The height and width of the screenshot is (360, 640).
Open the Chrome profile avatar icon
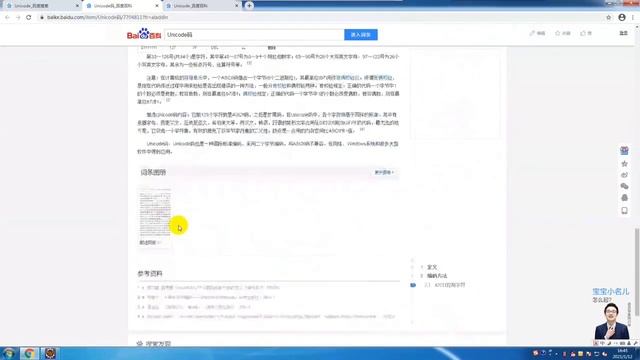point(622,17)
